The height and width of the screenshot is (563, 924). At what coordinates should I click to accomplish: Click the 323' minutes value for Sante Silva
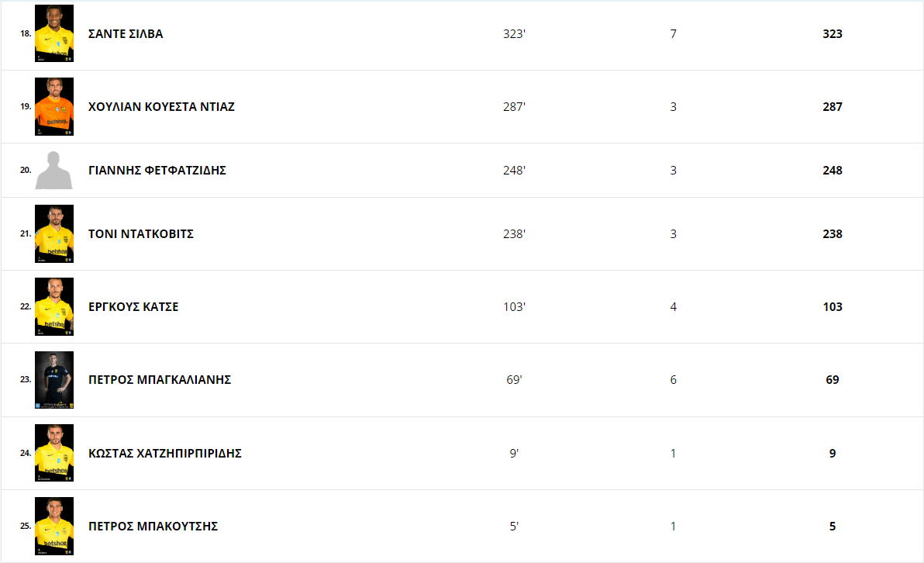click(514, 34)
